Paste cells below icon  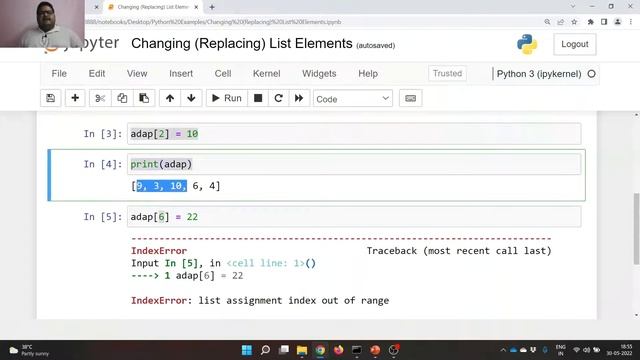click(x=144, y=98)
